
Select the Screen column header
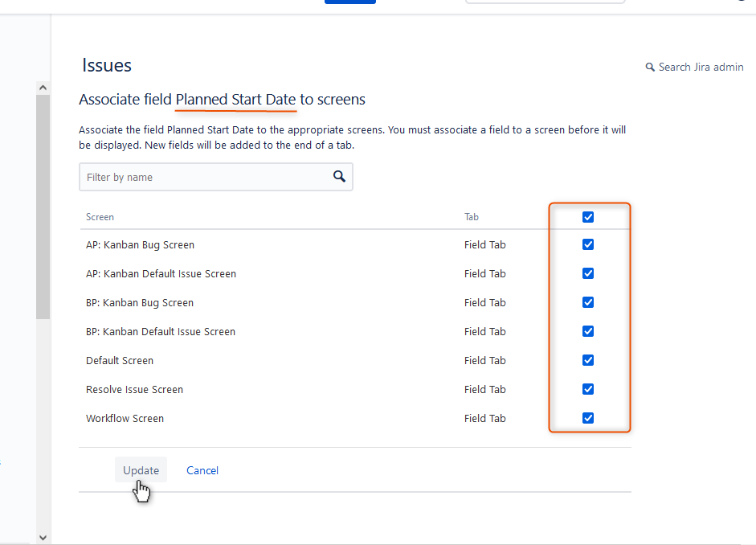[x=100, y=216]
